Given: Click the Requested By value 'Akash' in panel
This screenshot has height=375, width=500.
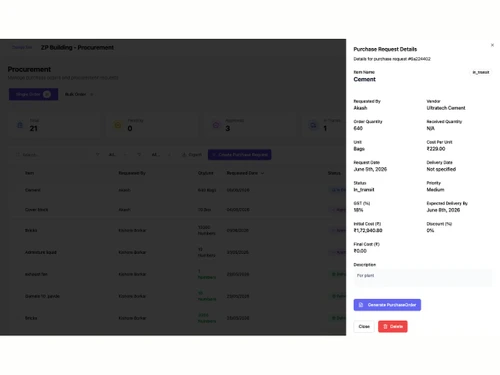Looking at the screenshot, I should [360, 108].
